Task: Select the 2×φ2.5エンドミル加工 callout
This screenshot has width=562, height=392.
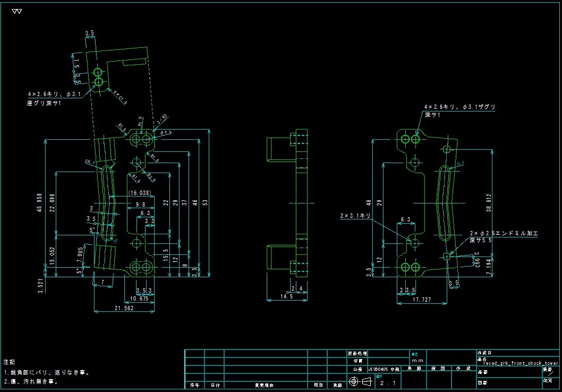Action: pos(504,233)
